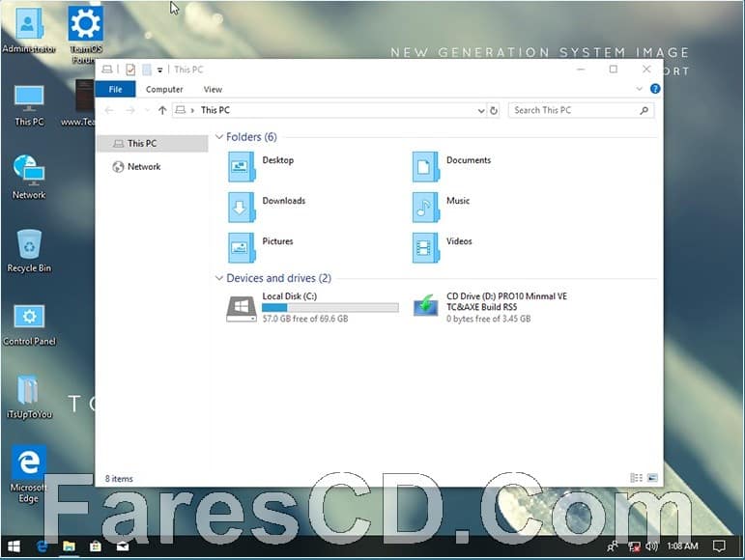Open the Action Center notification icon
The image size is (745, 560).
click(x=719, y=546)
